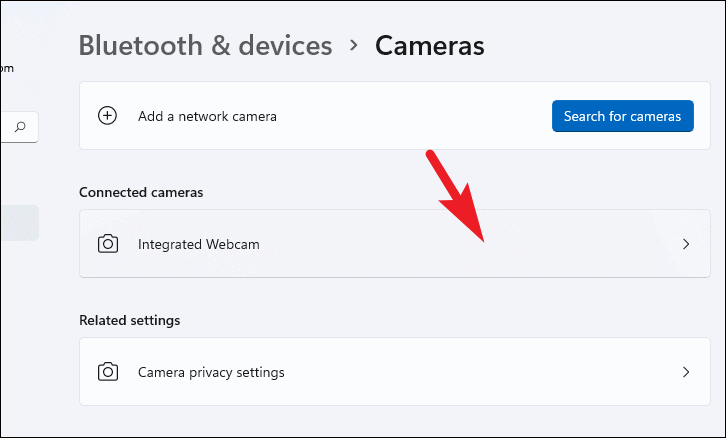Click empty area of the Camera privacy settings card

tap(480, 372)
